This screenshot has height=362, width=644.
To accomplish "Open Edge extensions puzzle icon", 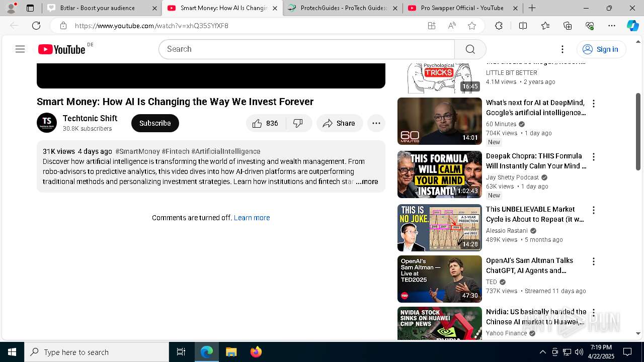I will [499, 26].
